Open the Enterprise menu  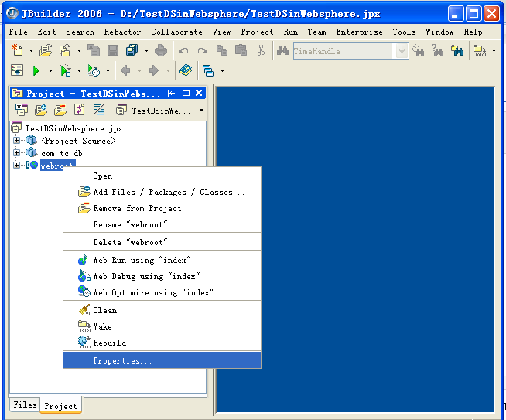click(359, 32)
